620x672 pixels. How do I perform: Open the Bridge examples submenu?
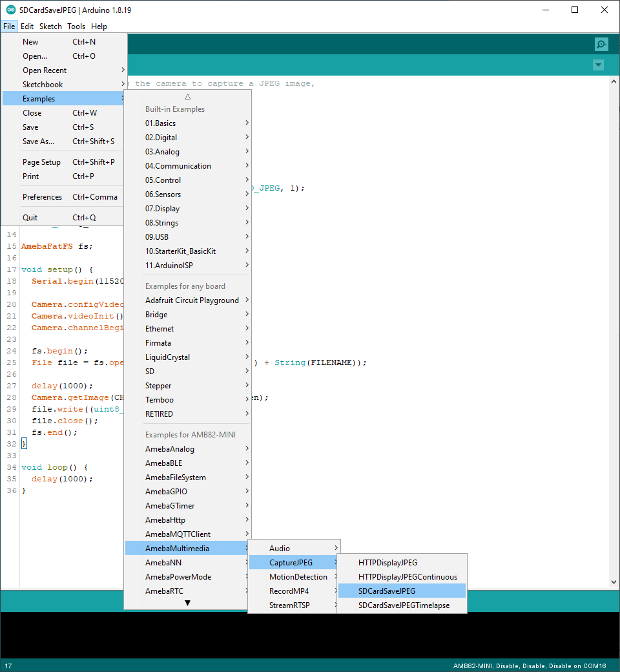click(x=188, y=314)
